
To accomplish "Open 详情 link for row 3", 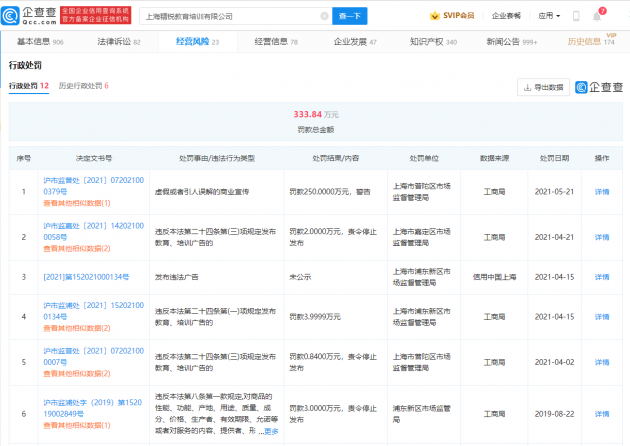I will [x=601, y=278].
